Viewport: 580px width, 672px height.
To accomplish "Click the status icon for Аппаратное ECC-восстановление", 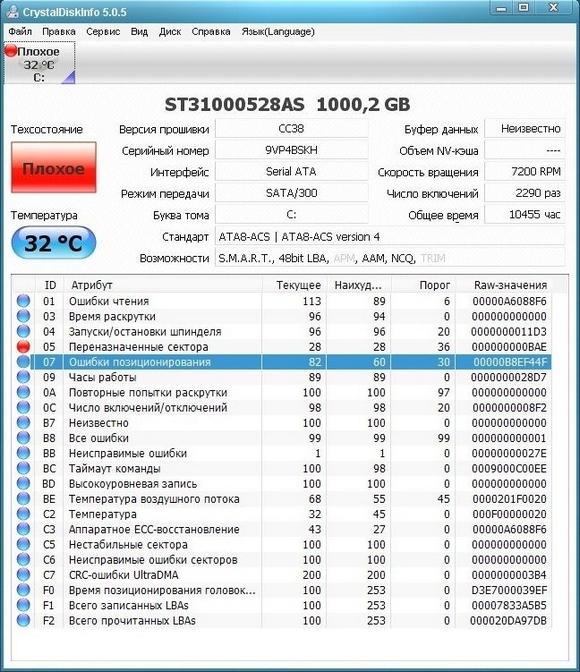I will (x=23, y=529).
